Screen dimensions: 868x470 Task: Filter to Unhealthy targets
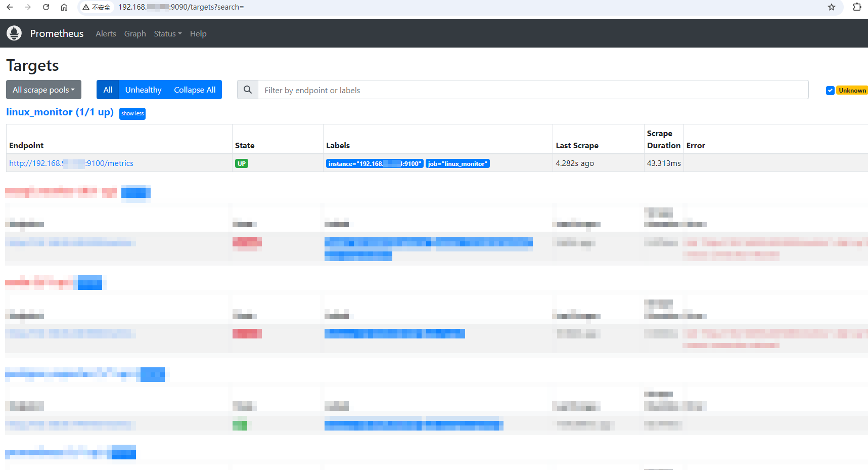tap(143, 90)
